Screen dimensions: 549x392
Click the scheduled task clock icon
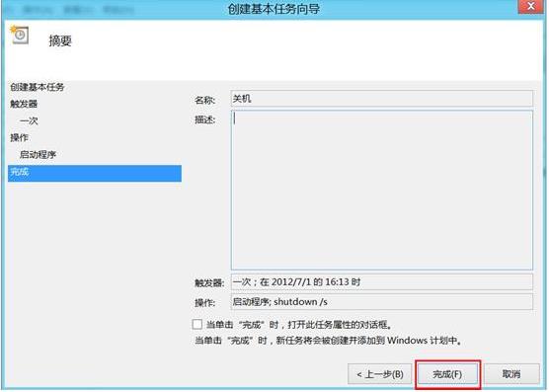pos(20,35)
